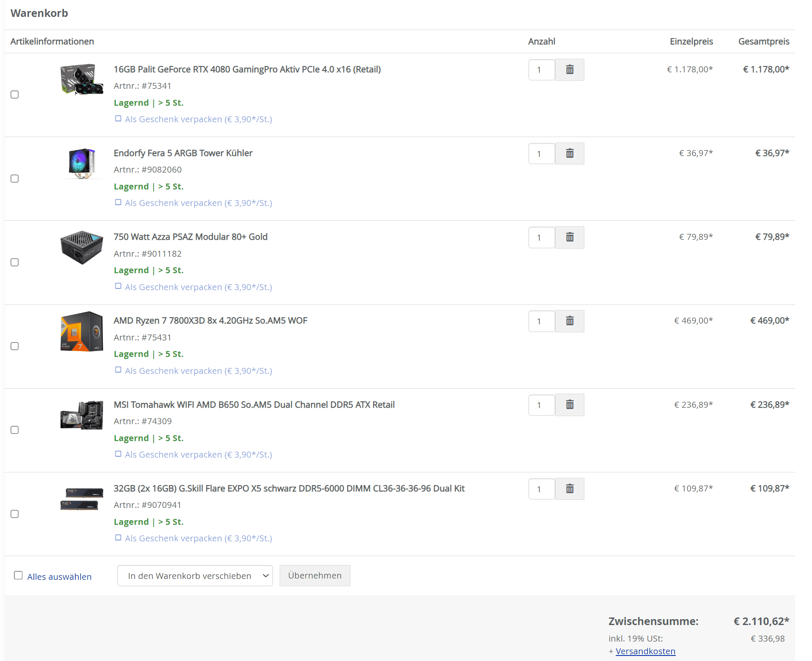Trash the G.Skill Flare EXPO X5 RAM

coord(570,489)
